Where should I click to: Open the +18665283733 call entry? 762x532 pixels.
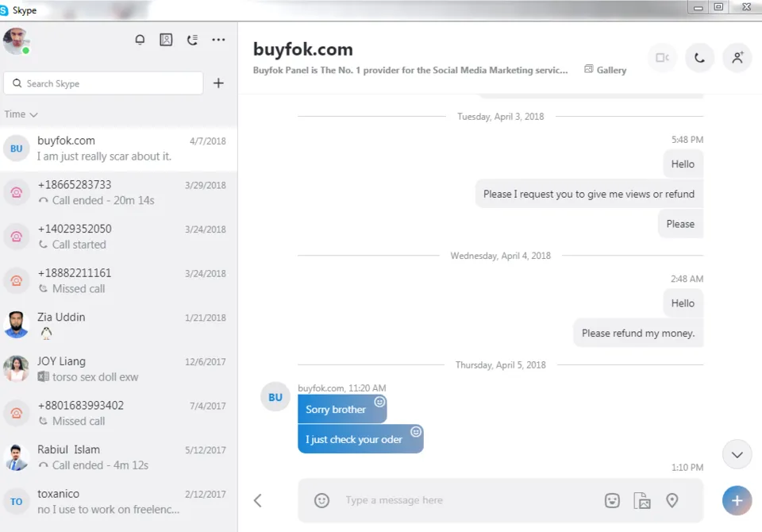(118, 193)
